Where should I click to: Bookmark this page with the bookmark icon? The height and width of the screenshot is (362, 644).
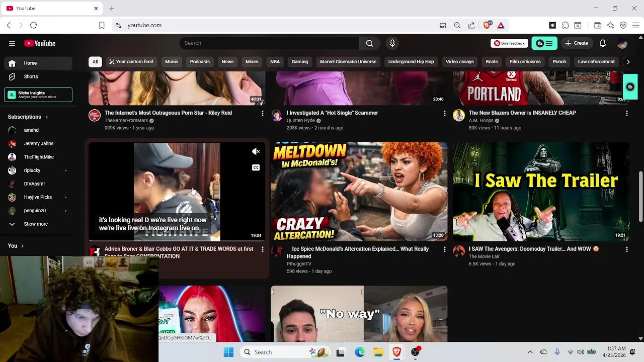coord(102,25)
